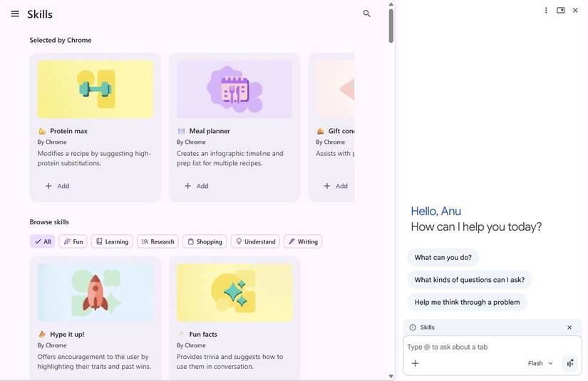The image size is (588, 381).
Task: Click the megaphone icon beside Hype it up
Action: click(x=42, y=334)
